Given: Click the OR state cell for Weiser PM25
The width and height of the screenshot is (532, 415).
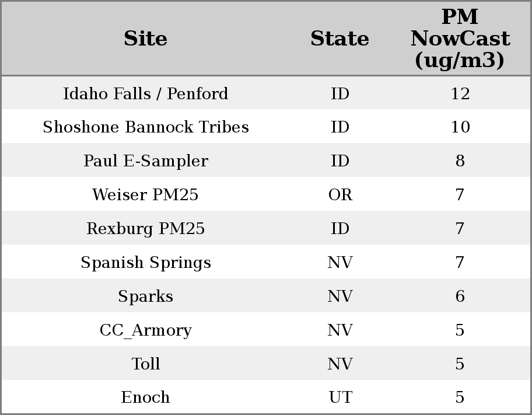Looking at the screenshot, I should tap(340, 195).
